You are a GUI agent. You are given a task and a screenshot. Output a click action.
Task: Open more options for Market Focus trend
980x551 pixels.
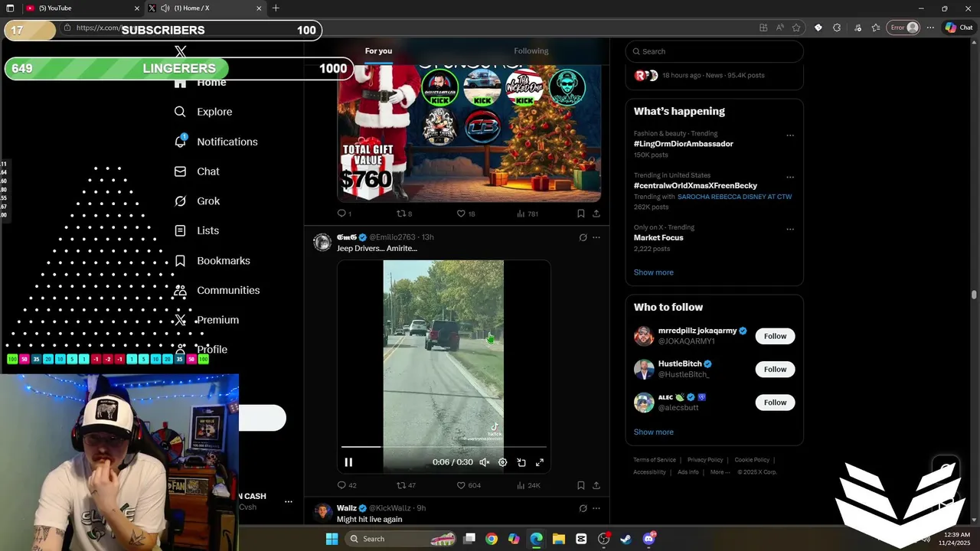(x=790, y=229)
